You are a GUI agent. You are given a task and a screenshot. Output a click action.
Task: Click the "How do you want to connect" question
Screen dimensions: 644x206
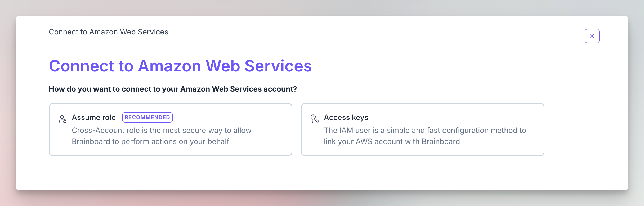point(173,89)
